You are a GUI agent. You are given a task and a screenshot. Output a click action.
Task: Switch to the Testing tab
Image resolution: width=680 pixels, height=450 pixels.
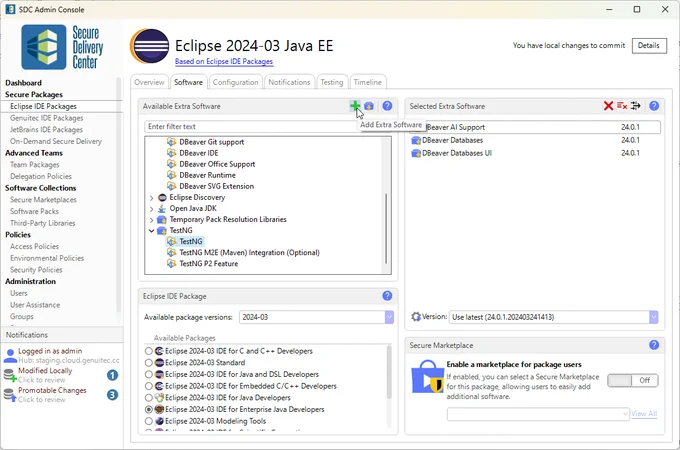(332, 82)
